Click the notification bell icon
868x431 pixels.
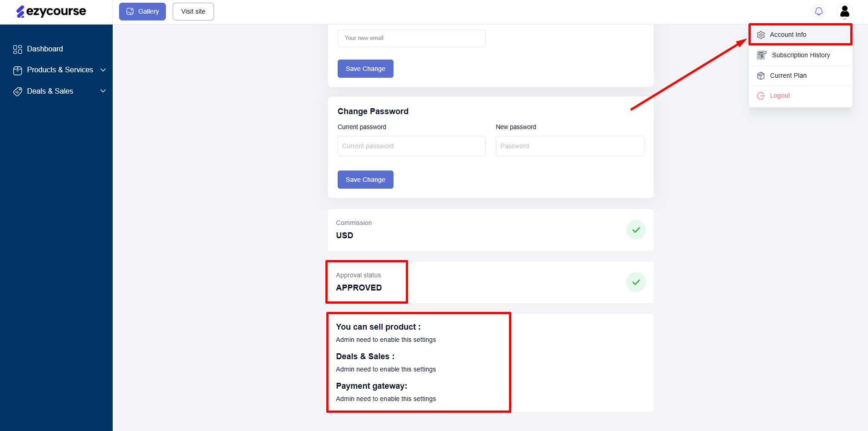tap(818, 11)
